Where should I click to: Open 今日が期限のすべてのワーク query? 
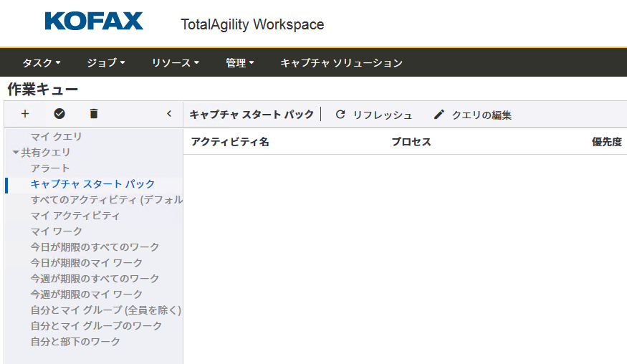pos(95,247)
